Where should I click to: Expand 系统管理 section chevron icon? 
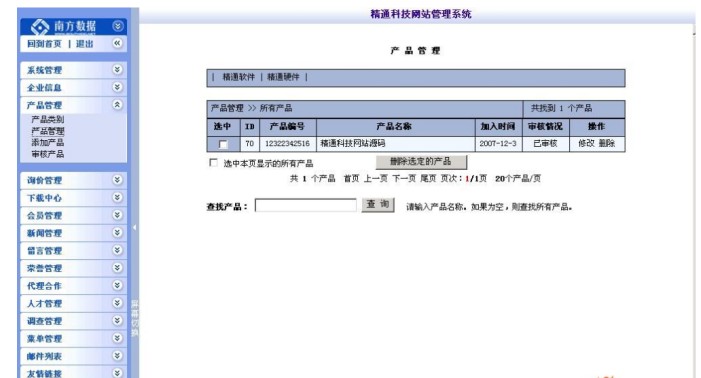coord(117,69)
